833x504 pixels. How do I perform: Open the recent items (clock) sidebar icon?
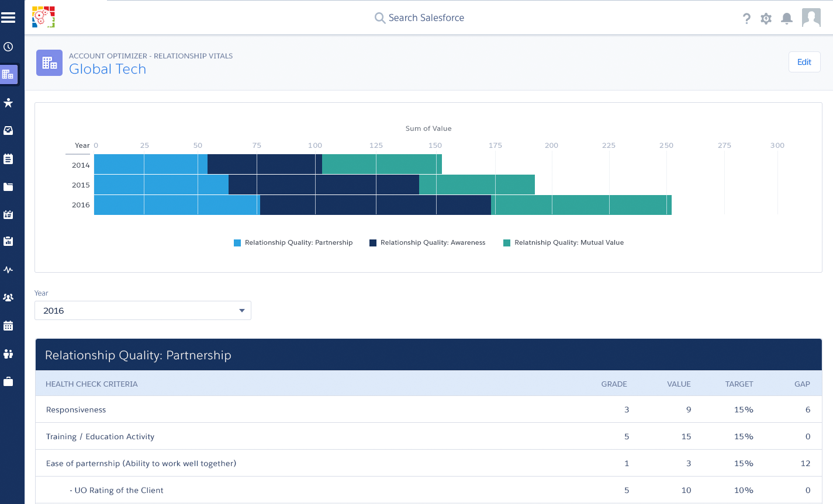tap(9, 47)
